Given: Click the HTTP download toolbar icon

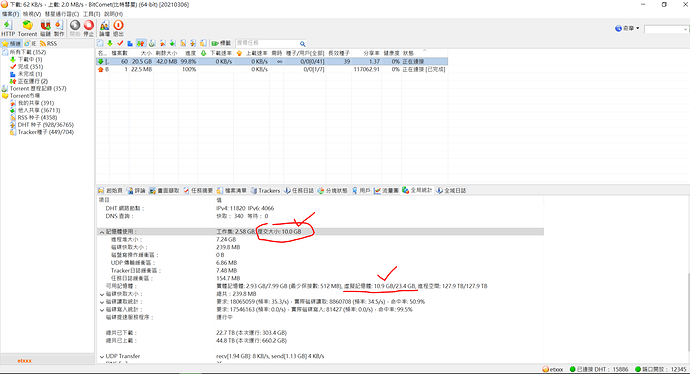Looking at the screenshot, I should (7, 28).
